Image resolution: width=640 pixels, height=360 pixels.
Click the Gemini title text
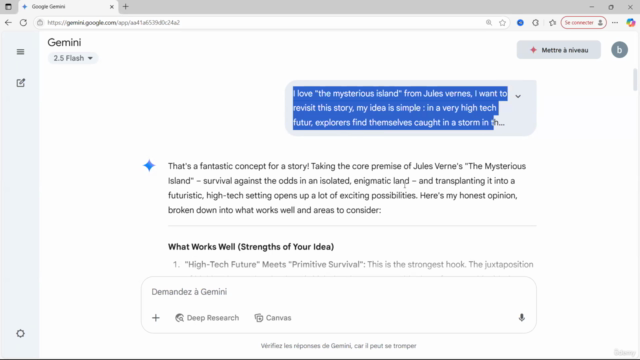pyautogui.click(x=64, y=42)
